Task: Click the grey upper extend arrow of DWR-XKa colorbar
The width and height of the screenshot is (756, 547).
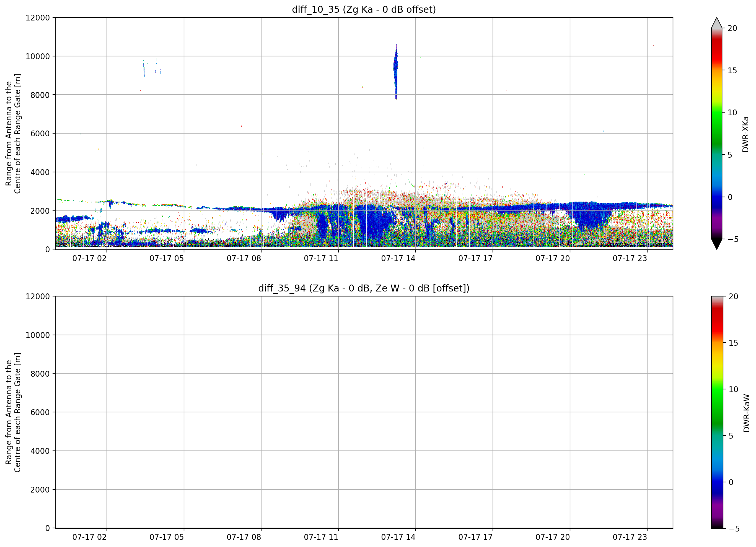Action: 717,23
